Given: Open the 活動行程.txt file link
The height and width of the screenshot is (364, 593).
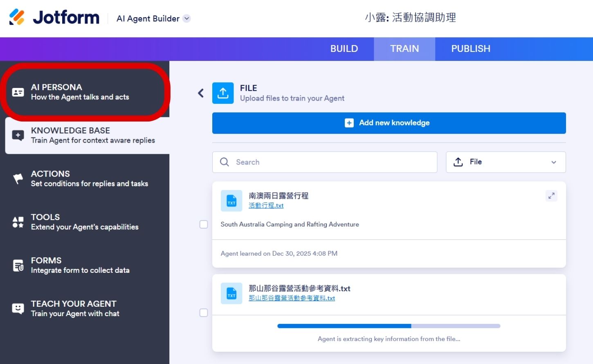Looking at the screenshot, I should tap(266, 205).
